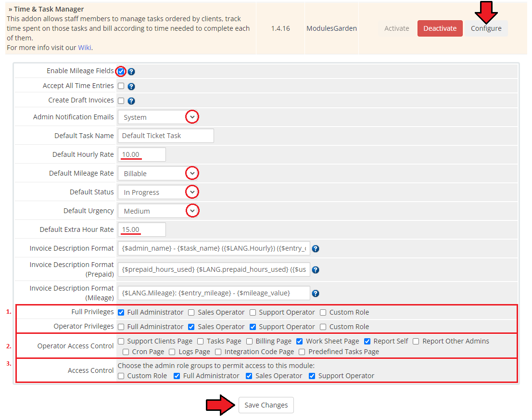Viewport: 532px width, 420px height.
Task: Expand Default Status dropdown
Action: click(x=158, y=192)
